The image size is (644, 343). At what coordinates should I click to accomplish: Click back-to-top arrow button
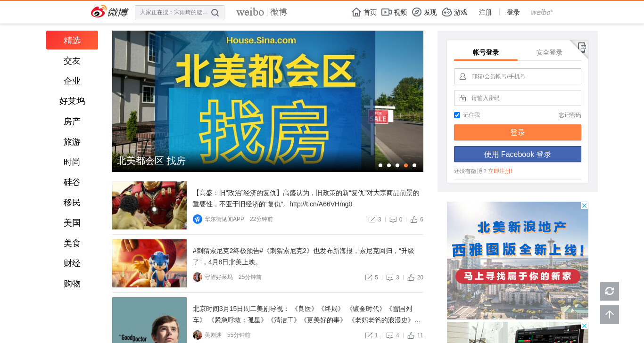point(610,315)
